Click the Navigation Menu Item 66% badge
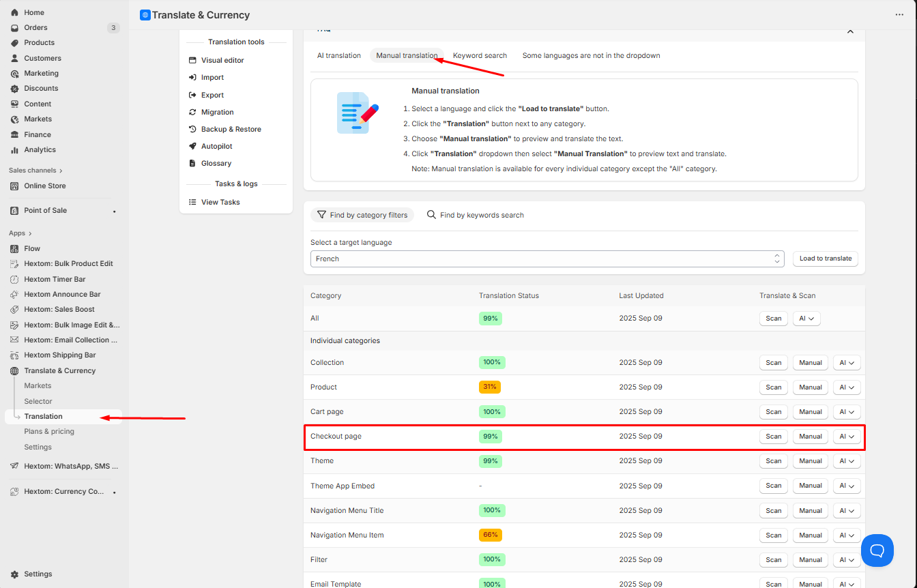917x588 pixels. point(490,535)
